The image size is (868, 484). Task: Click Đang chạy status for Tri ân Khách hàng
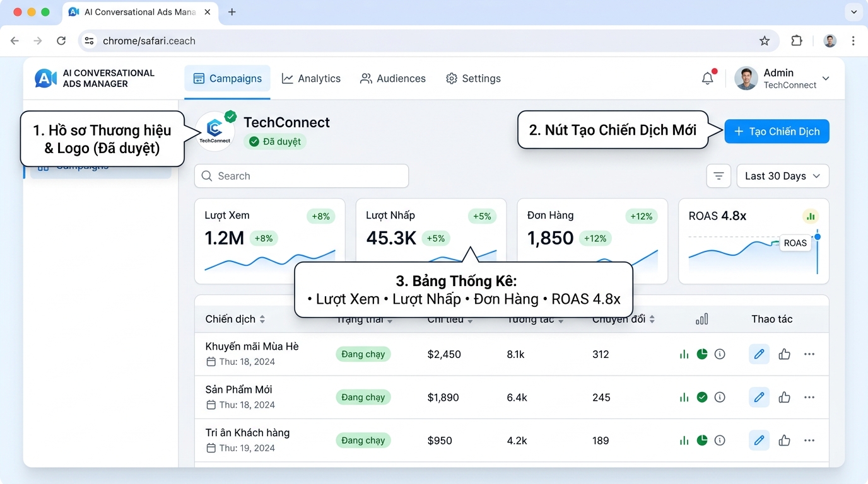click(x=363, y=441)
